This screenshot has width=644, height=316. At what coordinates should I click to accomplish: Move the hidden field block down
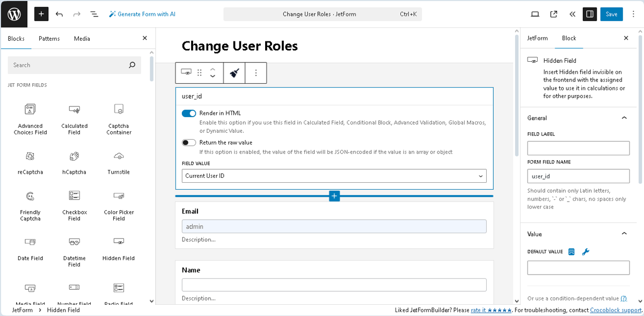[213, 76]
